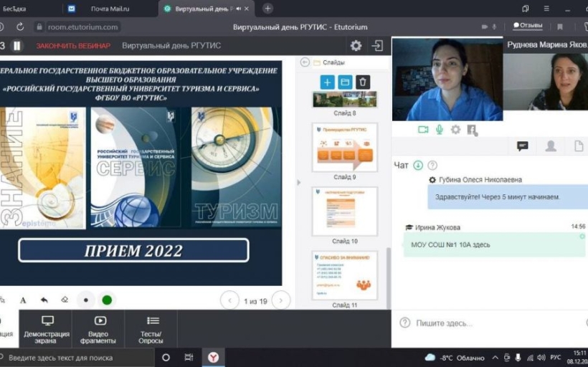This screenshot has height=367, width=588.
Task: Collapse slides panel with side arrow
Action: [298, 183]
